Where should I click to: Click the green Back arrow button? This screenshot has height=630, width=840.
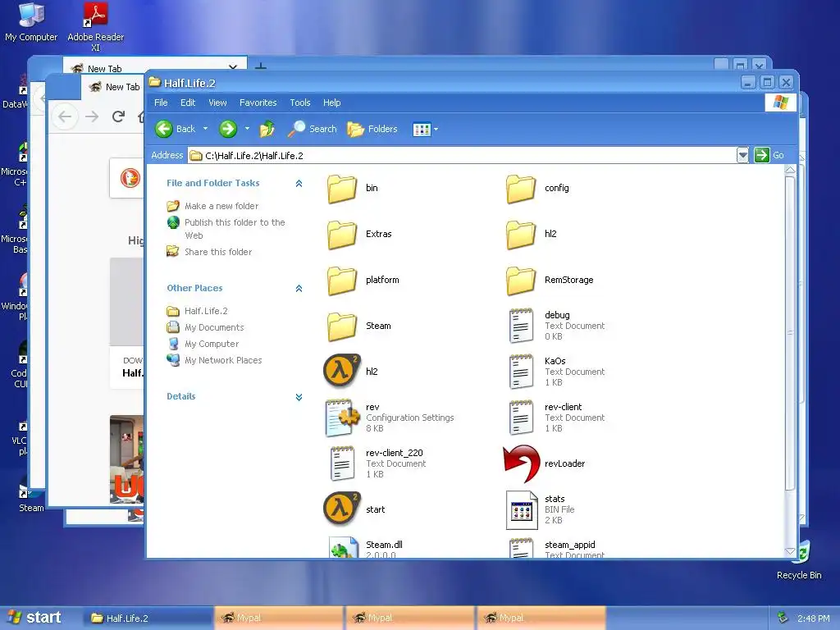164,129
